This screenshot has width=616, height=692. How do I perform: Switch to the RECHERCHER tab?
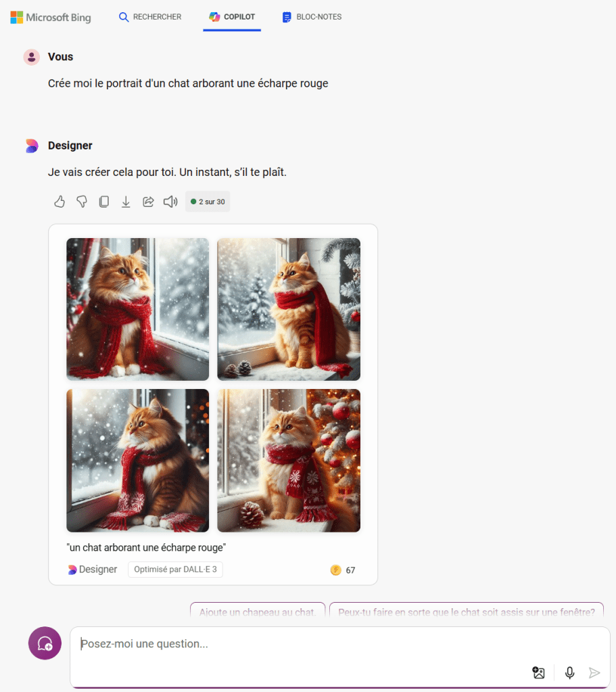[150, 17]
